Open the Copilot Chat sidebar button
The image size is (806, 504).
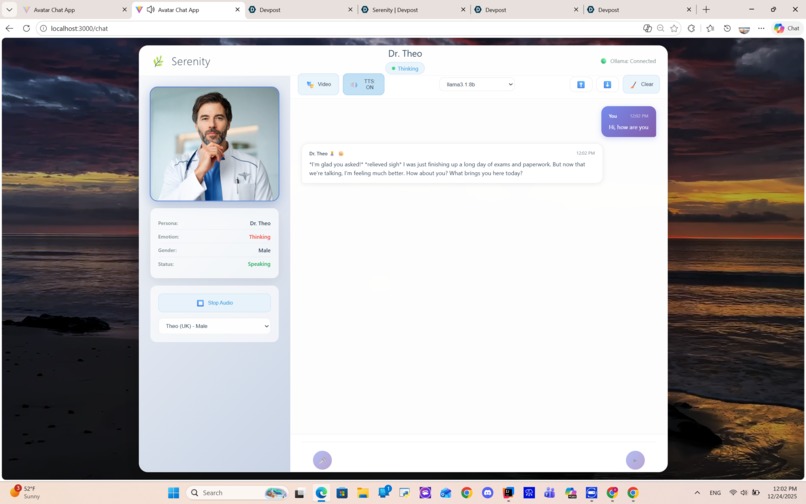click(x=787, y=28)
